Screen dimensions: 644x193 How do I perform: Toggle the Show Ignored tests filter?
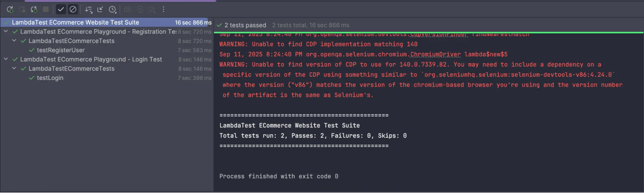coord(73,9)
